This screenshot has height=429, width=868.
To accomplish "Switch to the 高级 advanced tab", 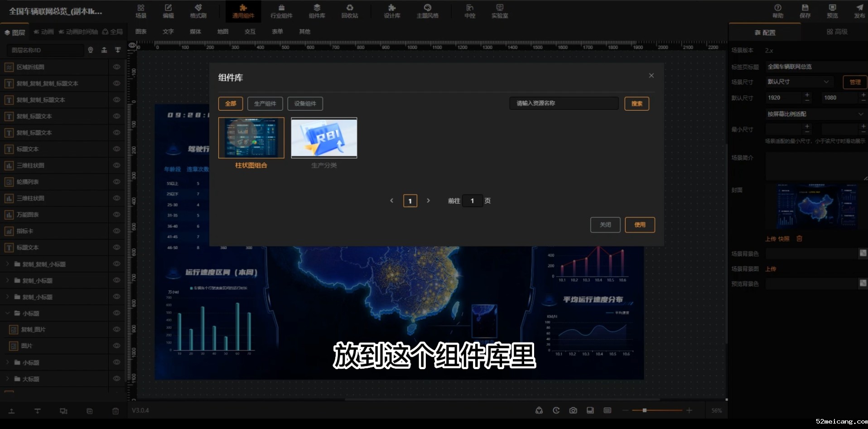I will click(837, 32).
